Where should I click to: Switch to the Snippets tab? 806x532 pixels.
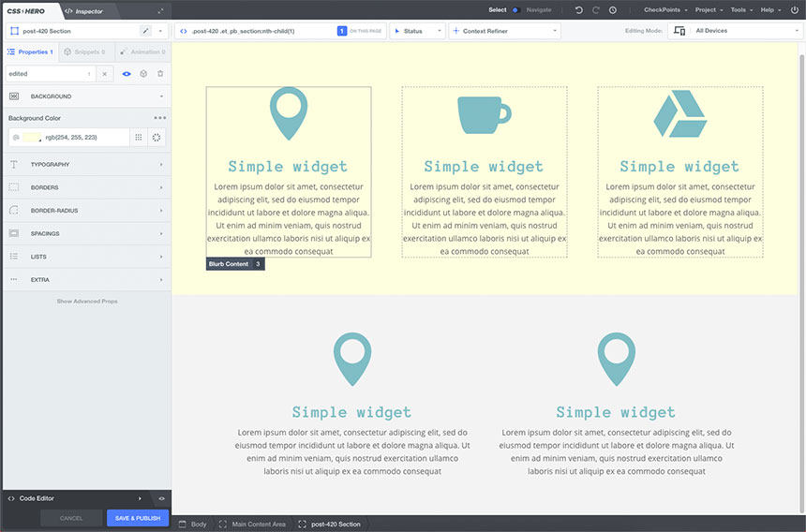pos(84,52)
